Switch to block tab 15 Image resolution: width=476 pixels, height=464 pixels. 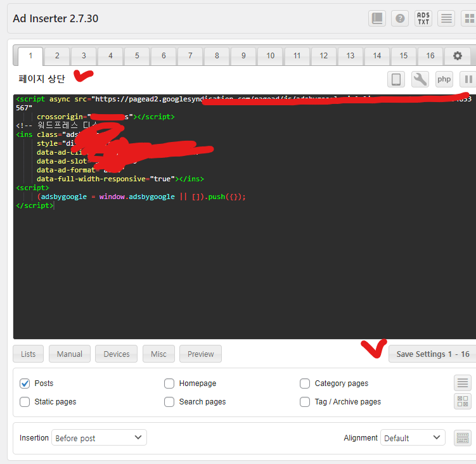click(x=404, y=56)
